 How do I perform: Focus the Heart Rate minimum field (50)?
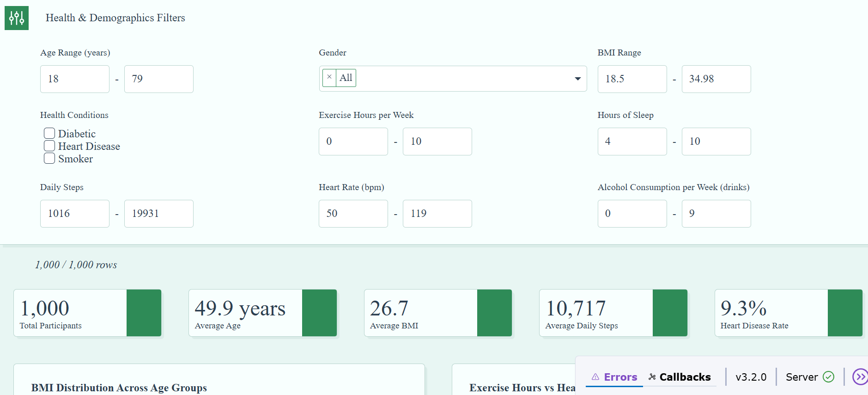[x=353, y=214]
